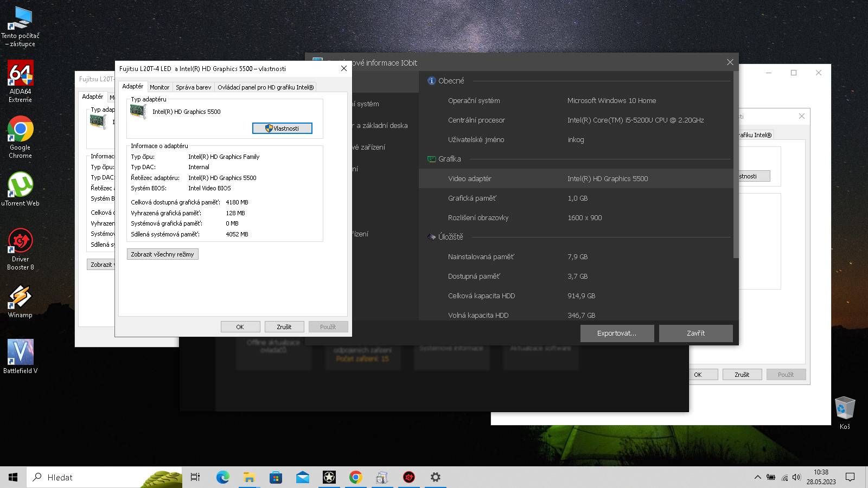The height and width of the screenshot is (488, 868).
Task: Click Použít in Intel HD Graphics dialog
Action: pos(328,327)
